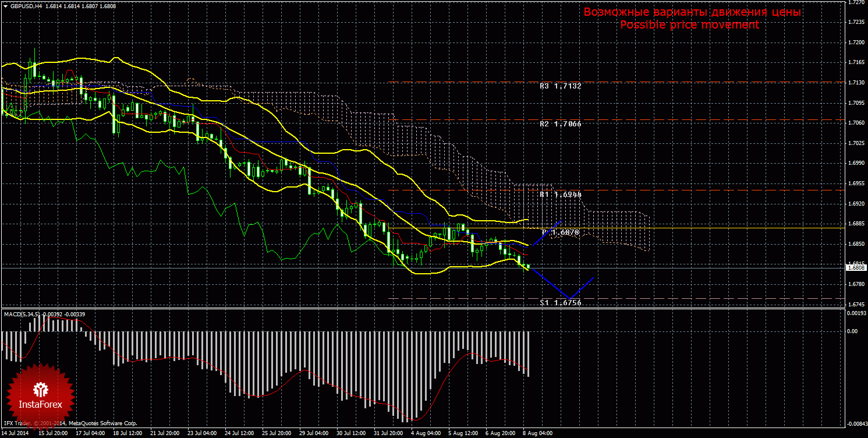Click the 30 Jul 12:00 time label
The image size is (868, 438).
(x=352, y=434)
